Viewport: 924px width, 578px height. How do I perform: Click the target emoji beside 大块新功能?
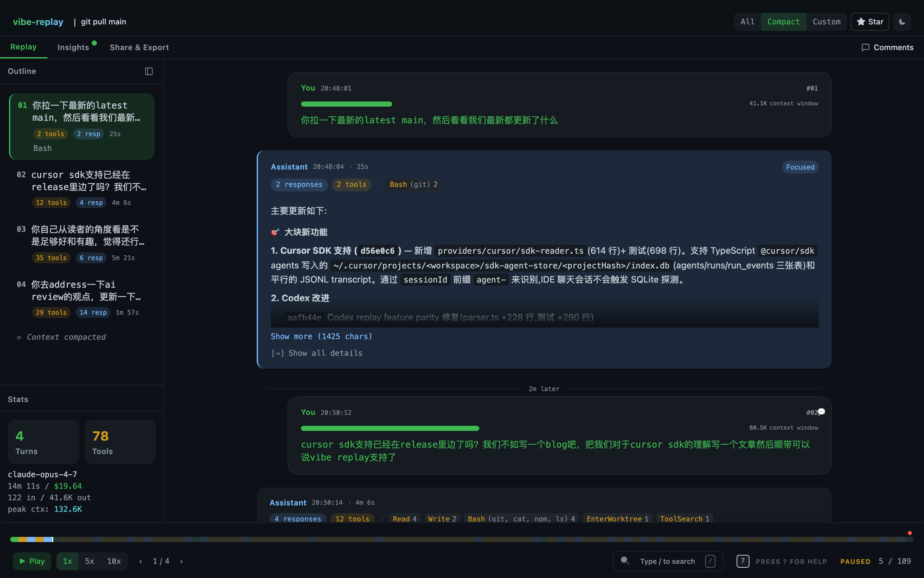275,232
